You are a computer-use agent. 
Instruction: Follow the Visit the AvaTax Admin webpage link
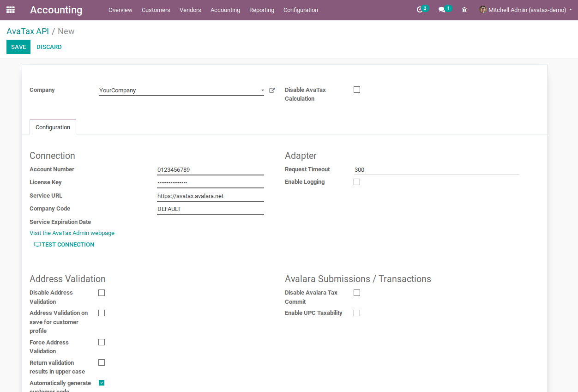tap(72, 233)
